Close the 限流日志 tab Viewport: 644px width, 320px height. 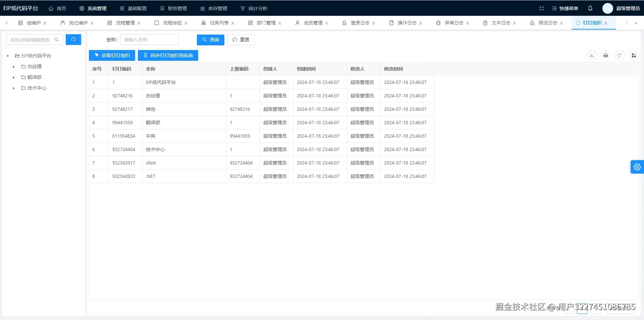click(x=561, y=23)
